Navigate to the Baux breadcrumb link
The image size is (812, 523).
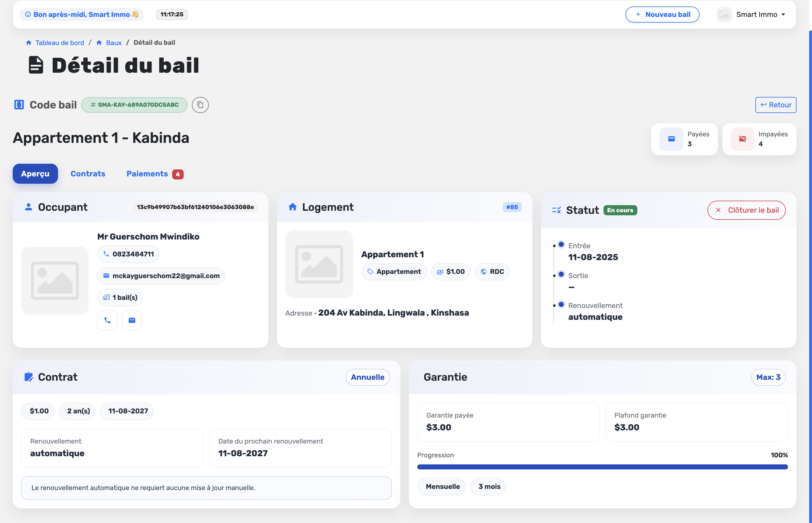[114, 43]
